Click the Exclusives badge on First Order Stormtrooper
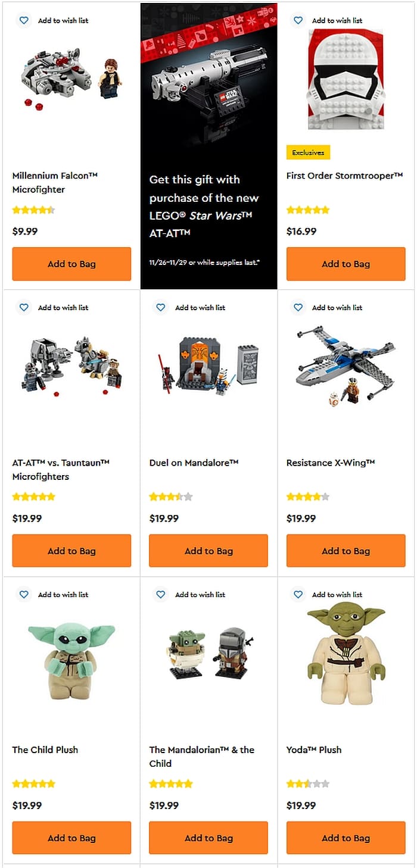Screen dimensions: 417x868 click(308, 152)
